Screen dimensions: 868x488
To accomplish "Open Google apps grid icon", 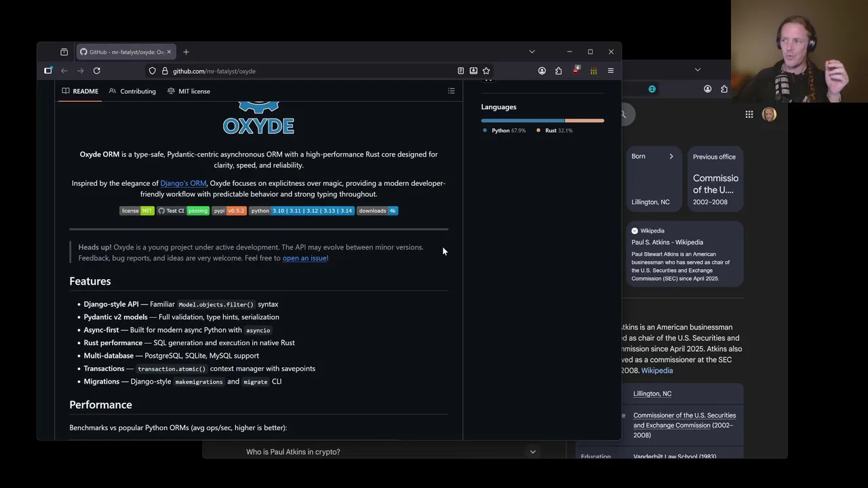I will (x=749, y=115).
